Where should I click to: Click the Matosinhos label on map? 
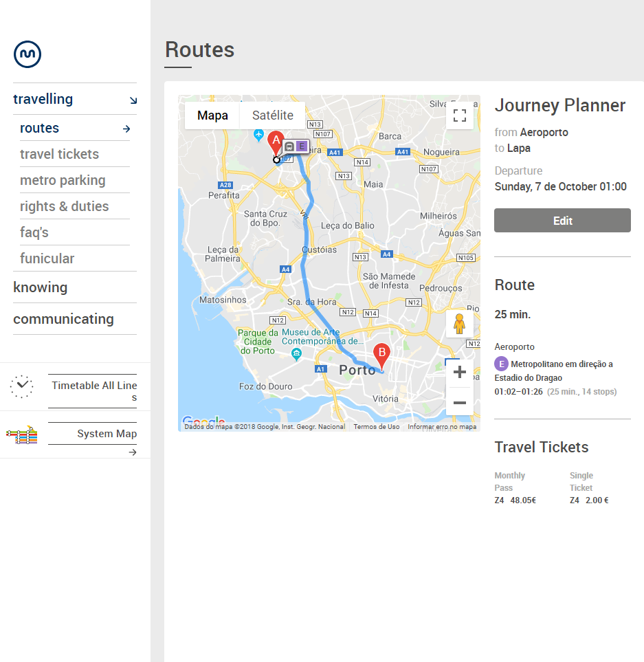coord(223,300)
